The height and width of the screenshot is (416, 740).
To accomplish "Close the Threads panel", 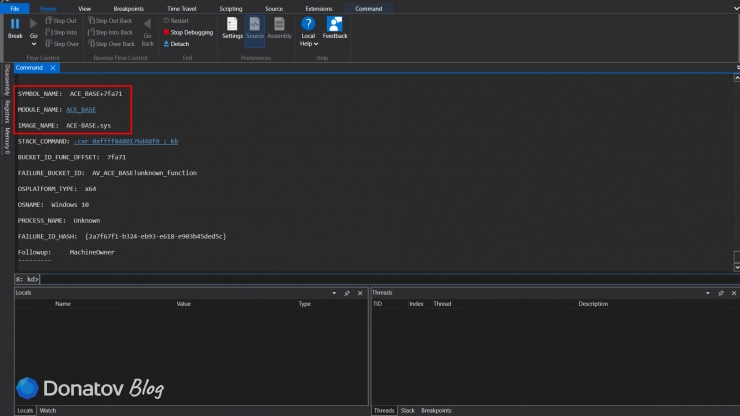I will tap(734, 293).
